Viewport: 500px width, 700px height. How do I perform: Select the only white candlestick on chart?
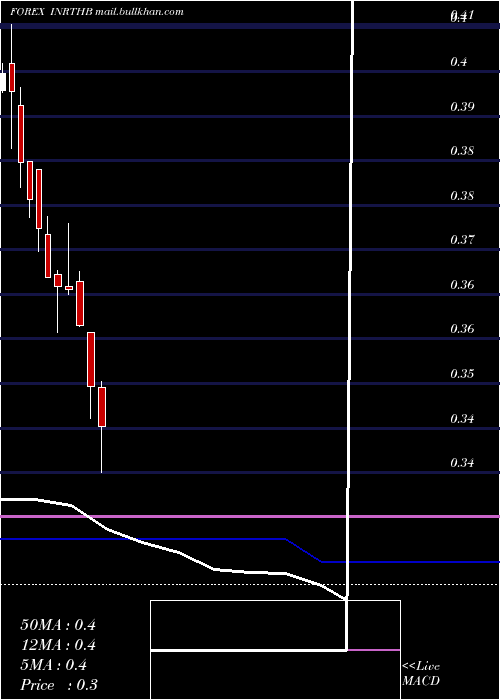click(3, 81)
